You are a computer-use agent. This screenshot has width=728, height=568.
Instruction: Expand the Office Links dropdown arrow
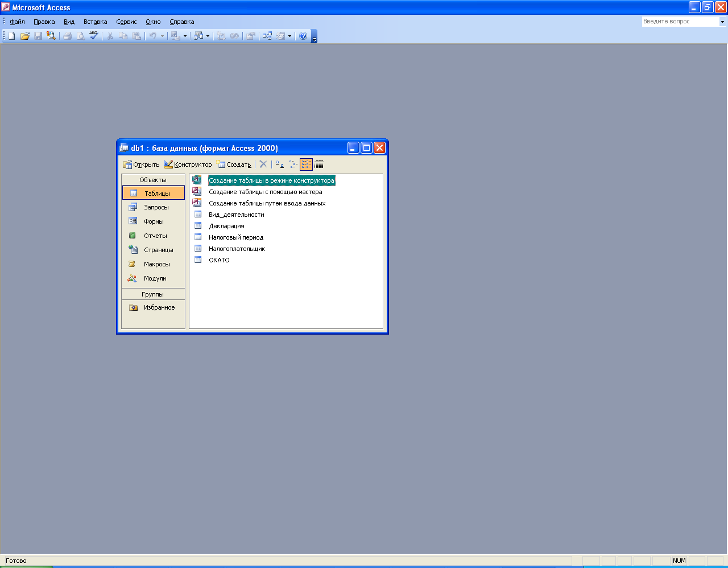(185, 36)
